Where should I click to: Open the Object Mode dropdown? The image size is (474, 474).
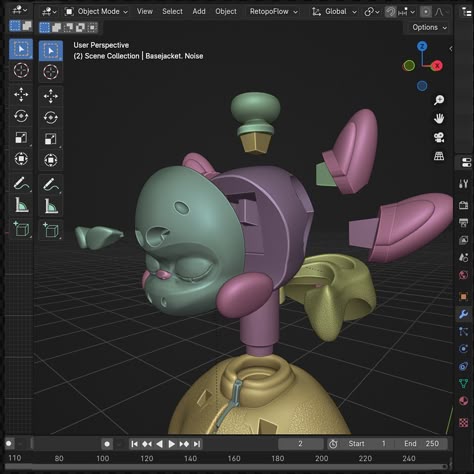(x=97, y=12)
